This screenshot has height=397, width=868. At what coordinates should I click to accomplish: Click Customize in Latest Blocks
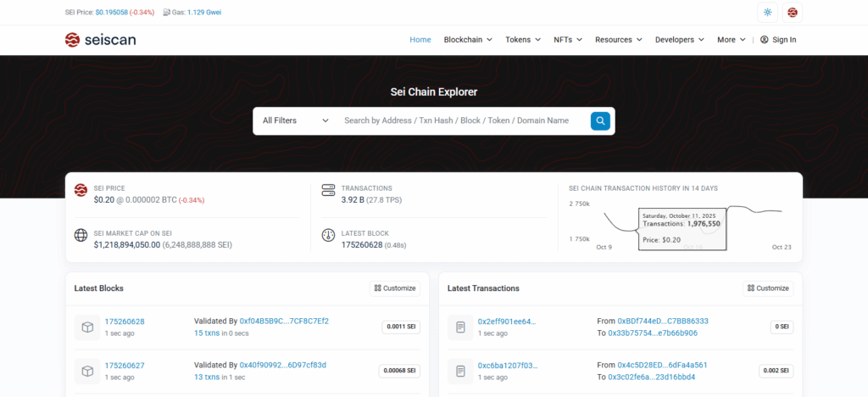pos(395,288)
